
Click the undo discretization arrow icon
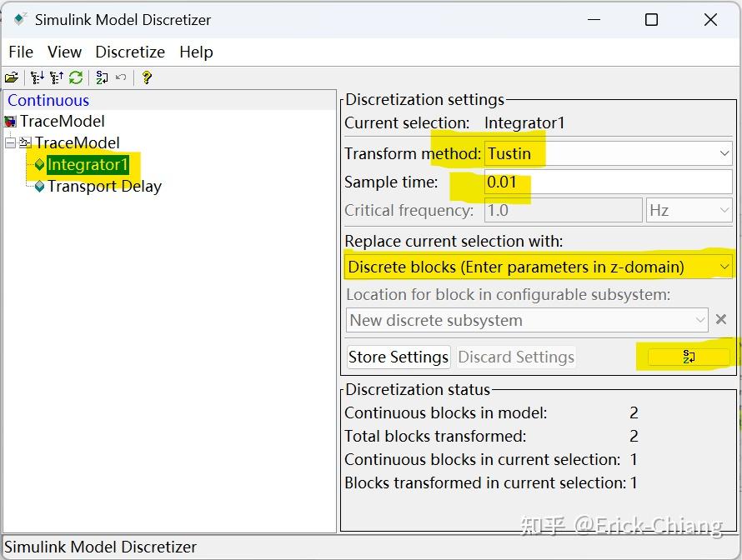(121, 77)
